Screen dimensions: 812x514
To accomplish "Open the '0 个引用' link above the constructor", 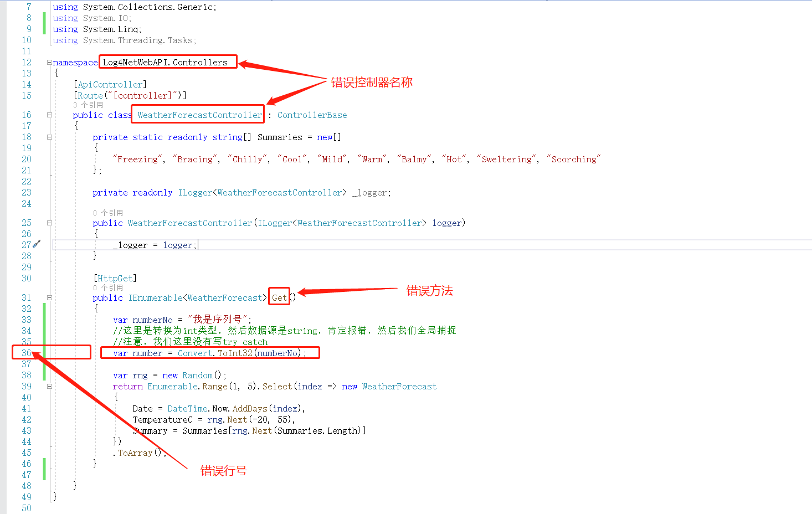I will 108,213.
